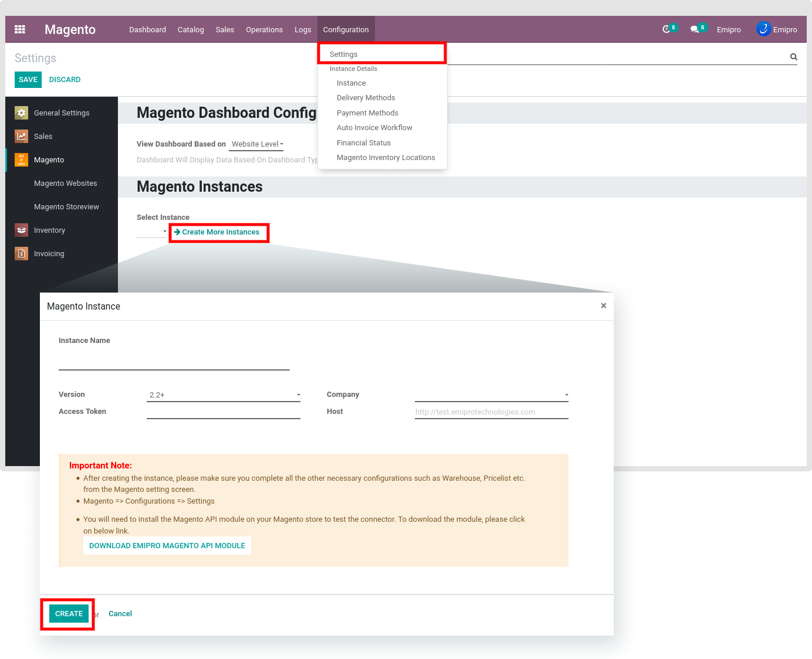Open the Configuration menu

346,29
